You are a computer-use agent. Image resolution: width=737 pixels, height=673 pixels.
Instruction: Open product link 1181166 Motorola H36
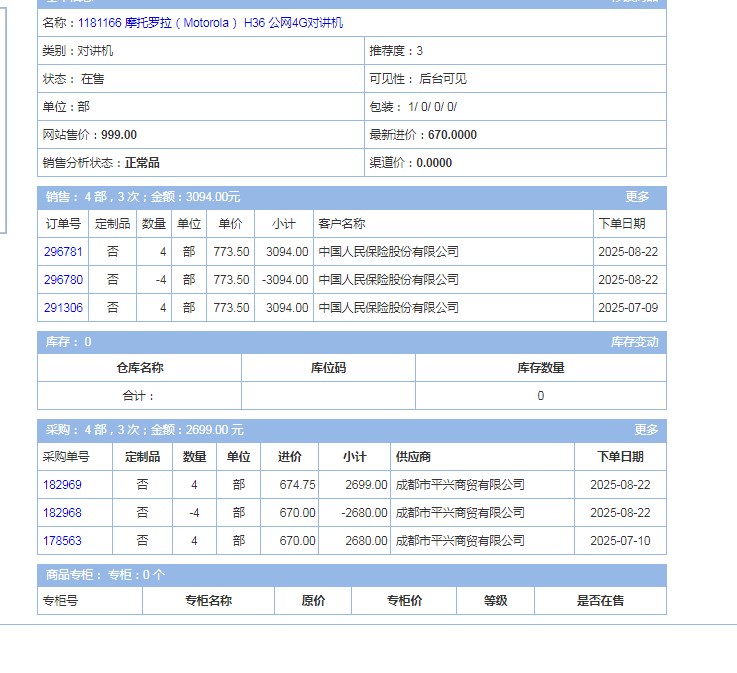pos(211,23)
